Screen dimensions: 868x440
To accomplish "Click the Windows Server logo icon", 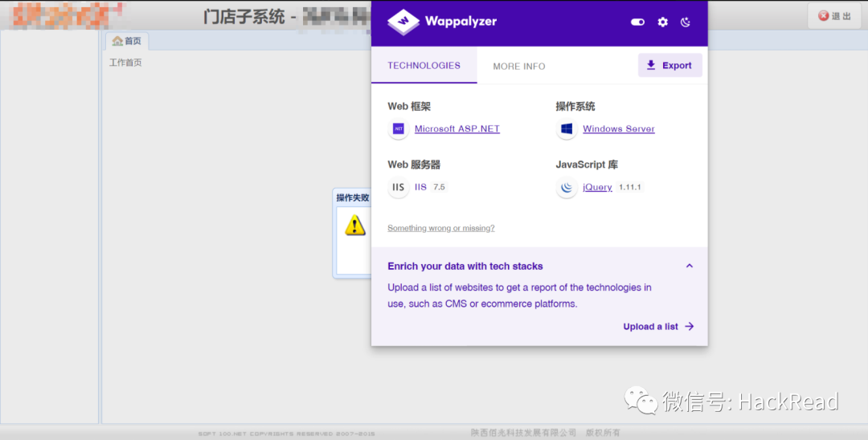I will coord(567,128).
